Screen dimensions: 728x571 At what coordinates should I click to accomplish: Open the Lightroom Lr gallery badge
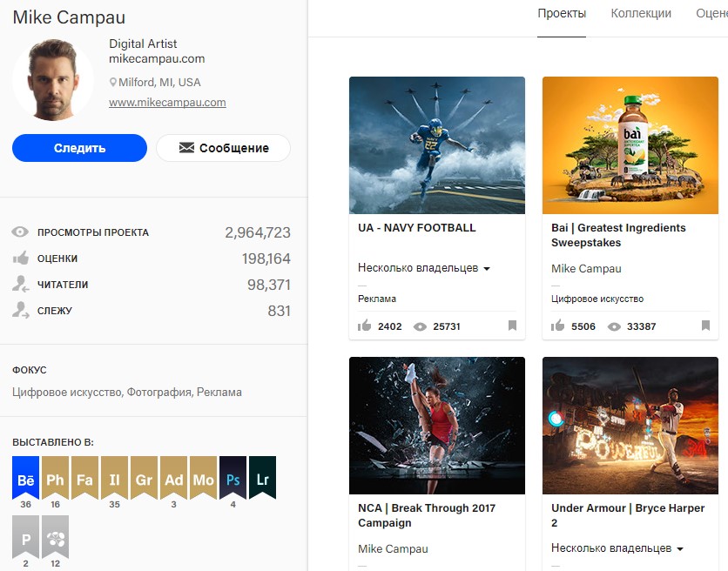(x=262, y=478)
